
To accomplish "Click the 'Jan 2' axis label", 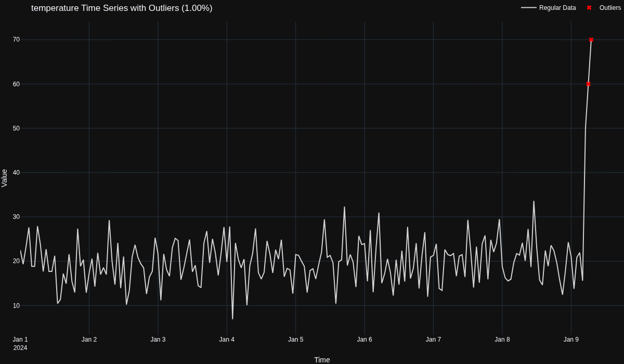I will [x=89, y=340].
